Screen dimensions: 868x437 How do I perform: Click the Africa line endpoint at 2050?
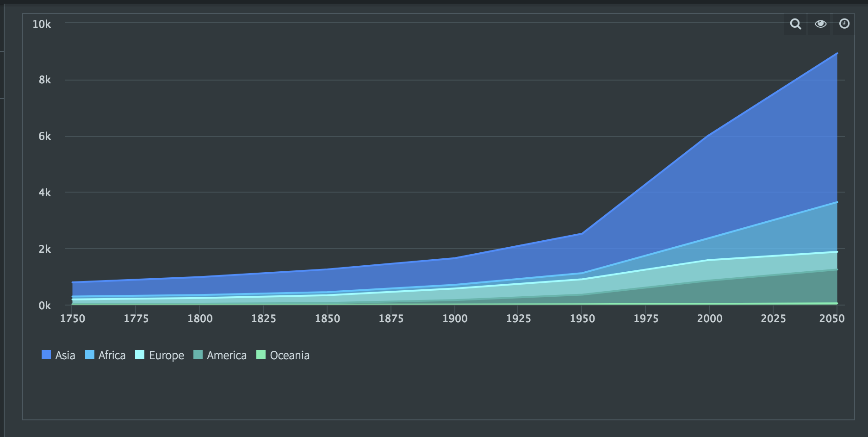837,202
